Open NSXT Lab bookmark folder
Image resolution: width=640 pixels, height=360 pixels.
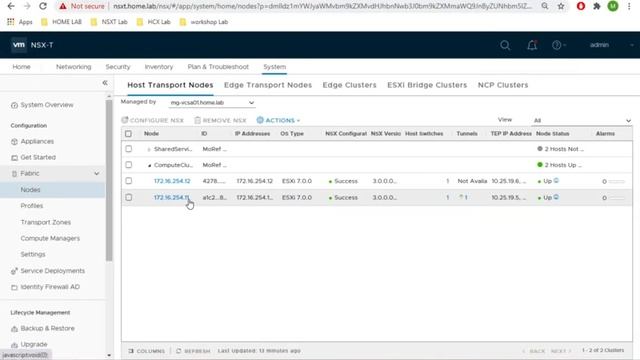pos(109,22)
